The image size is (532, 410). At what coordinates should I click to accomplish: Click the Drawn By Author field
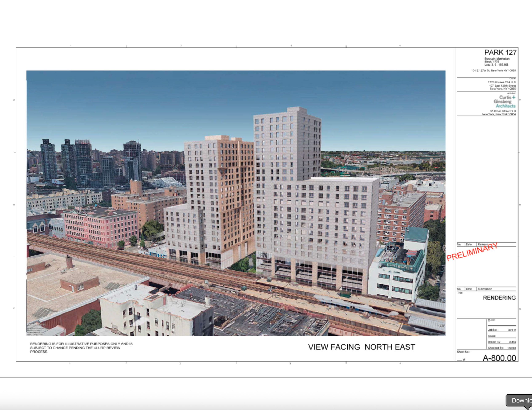pos(502,342)
